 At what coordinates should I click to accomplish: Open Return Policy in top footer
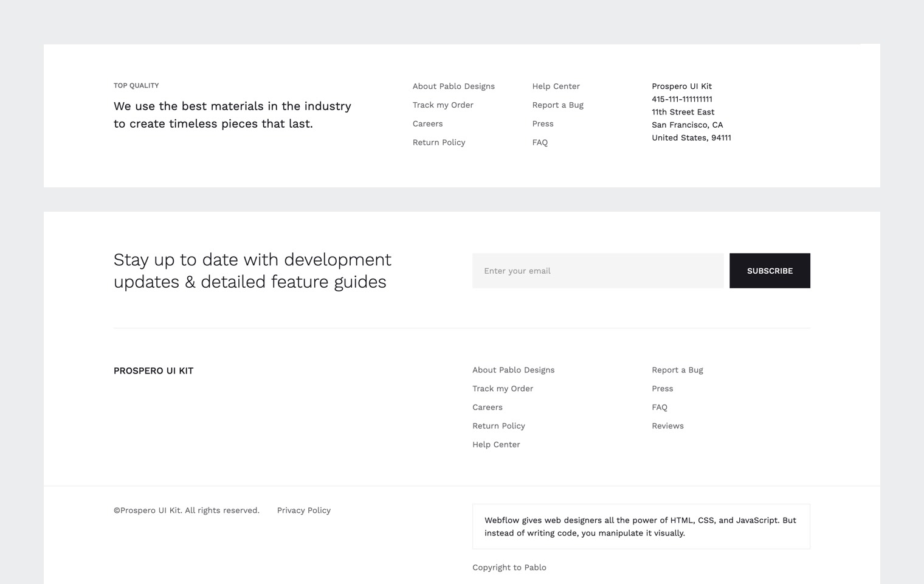coord(438,142)
